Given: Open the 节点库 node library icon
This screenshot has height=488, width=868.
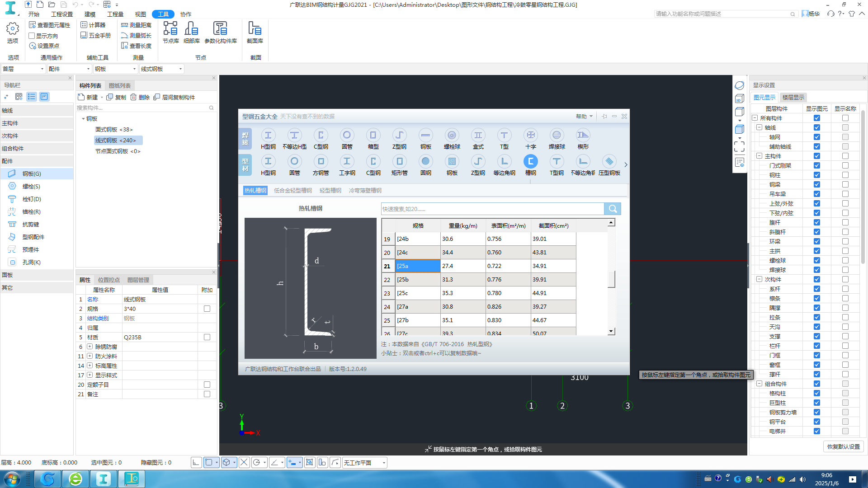Looking at the screenshot, I should 170,33.
